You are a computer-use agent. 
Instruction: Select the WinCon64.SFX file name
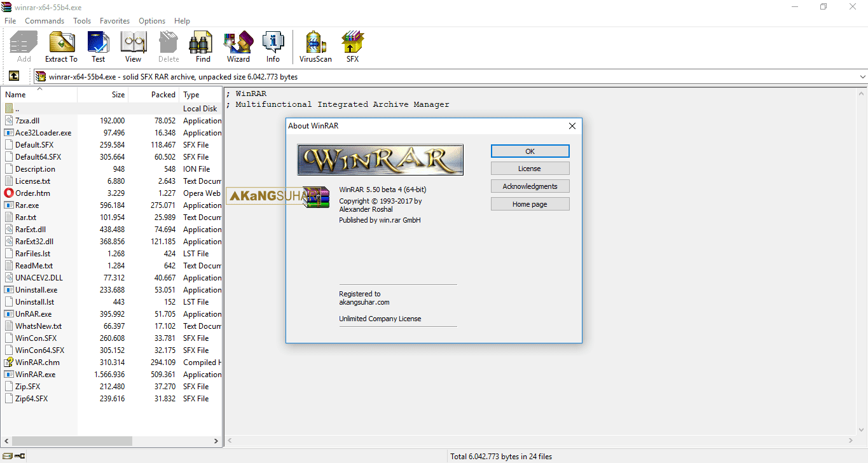tap(39, 350)
